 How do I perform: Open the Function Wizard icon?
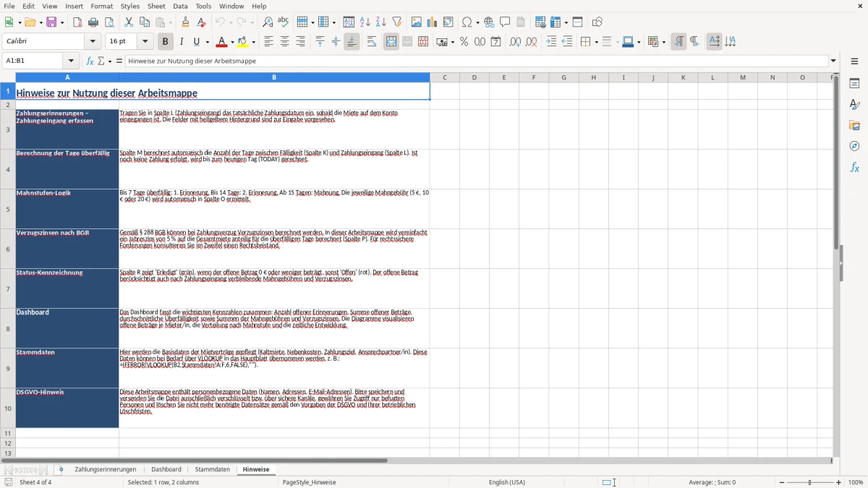(90, 61)
